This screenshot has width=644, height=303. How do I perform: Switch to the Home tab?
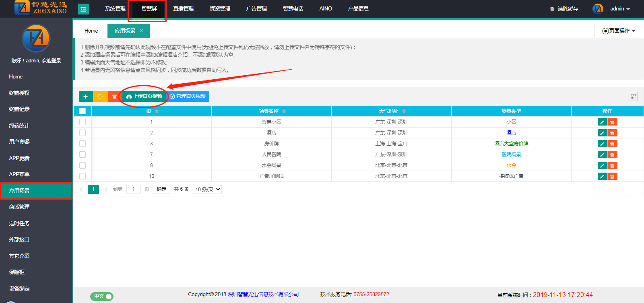[x=91, y=31]
